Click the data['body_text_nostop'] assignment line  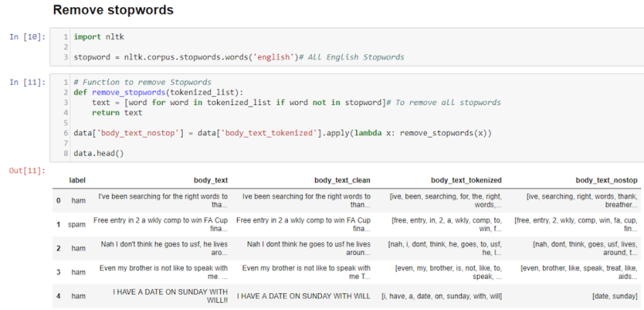point(282,133)
